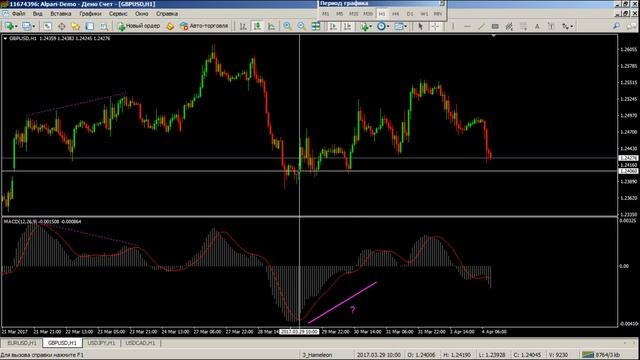Image resolution: width=640 pixels, height=360 pixels.
Task: Select the text A tool
Action: (x=537, y=26)
